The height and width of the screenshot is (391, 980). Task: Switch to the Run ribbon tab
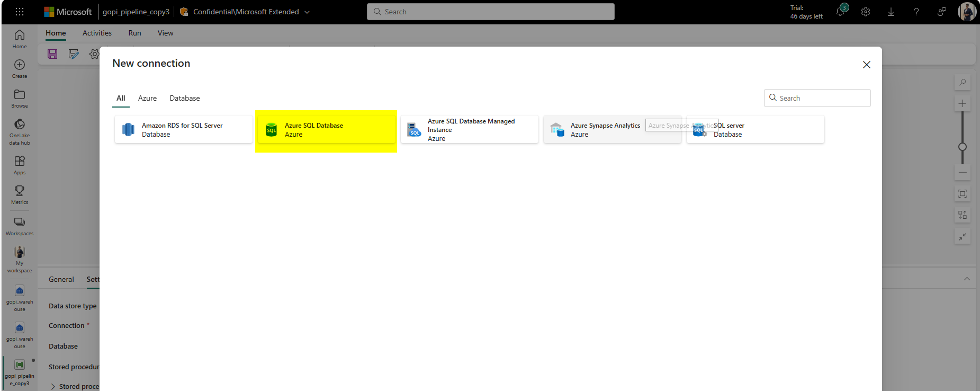[135, 33]
